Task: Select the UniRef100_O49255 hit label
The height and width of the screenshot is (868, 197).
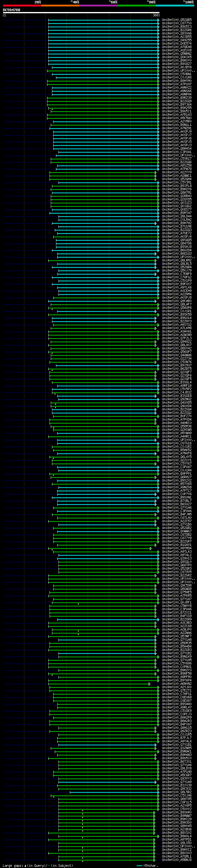Action: pyautogui.click(x=177, y=40)
